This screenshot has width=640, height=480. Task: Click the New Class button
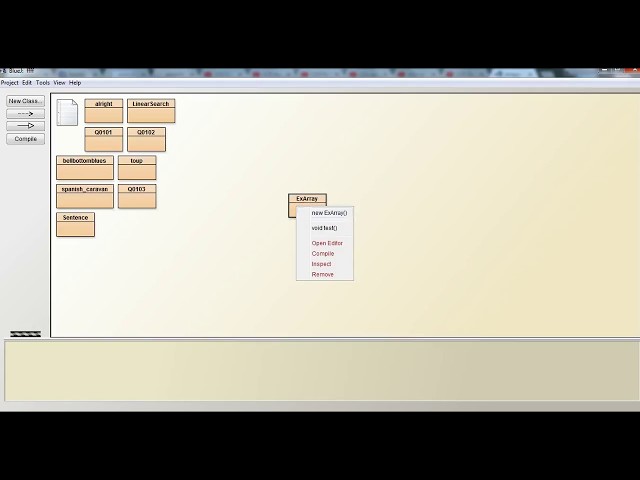point(26,101)
